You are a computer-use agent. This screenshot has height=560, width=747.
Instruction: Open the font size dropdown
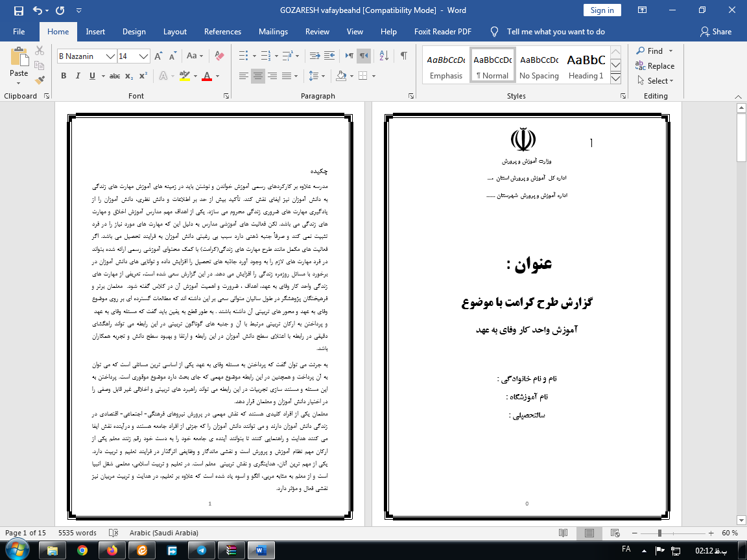pos(144,56)
